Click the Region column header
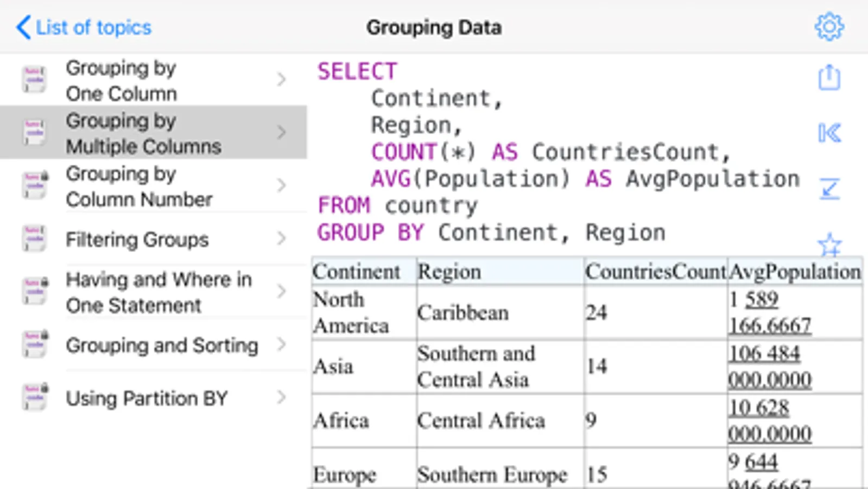The width and height of the screenshot is (868, 489). tap(449, 272)
